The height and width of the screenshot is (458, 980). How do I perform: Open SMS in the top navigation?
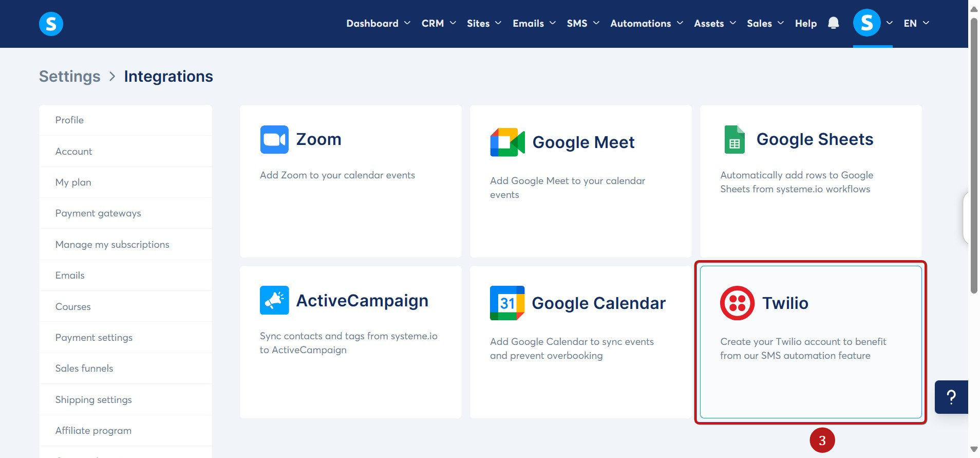coord(577,23)
